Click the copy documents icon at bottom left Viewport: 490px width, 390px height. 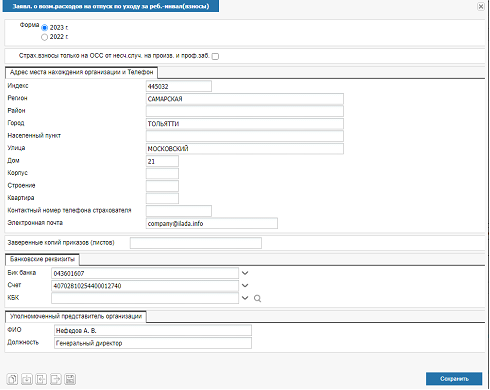pyautogui.click(x=12, y=379)
